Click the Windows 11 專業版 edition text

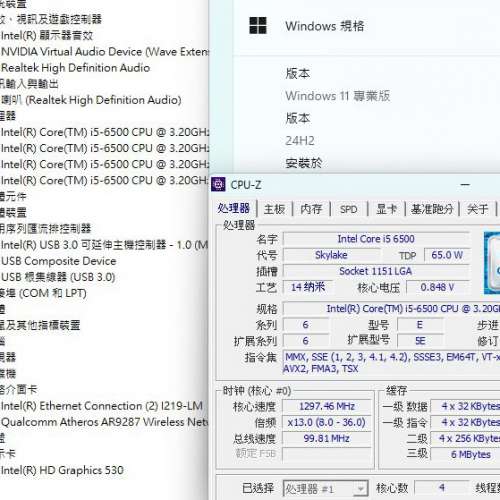pos(337,96)
